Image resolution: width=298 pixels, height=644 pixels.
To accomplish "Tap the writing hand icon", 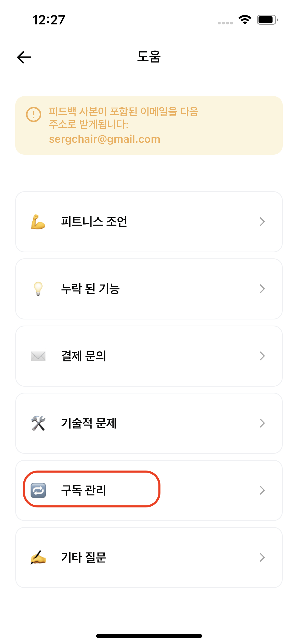I will 38,558.
